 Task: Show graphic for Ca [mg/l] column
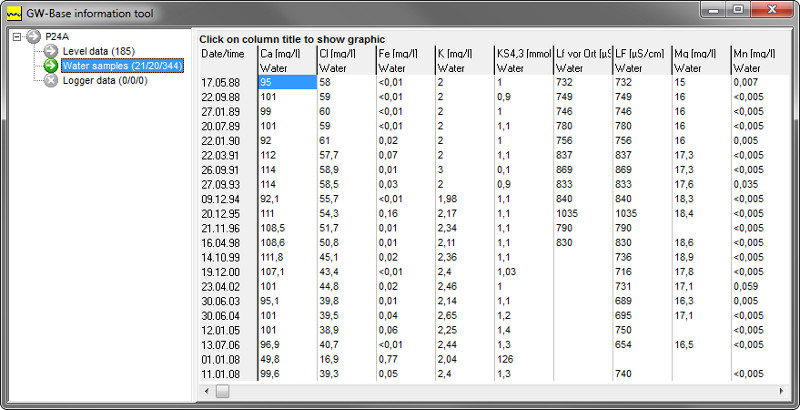click(280, 52)
